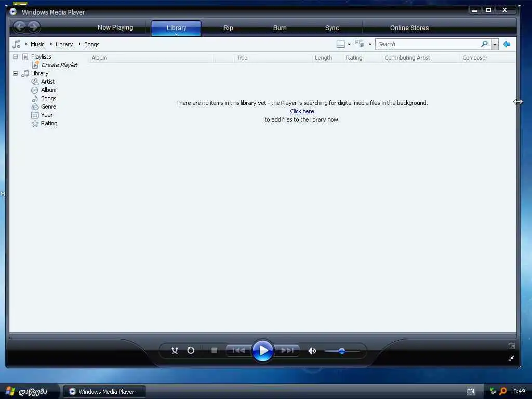
Task: Click the EN language indicator
Action: pyautogui.click(x=471, y=392)
